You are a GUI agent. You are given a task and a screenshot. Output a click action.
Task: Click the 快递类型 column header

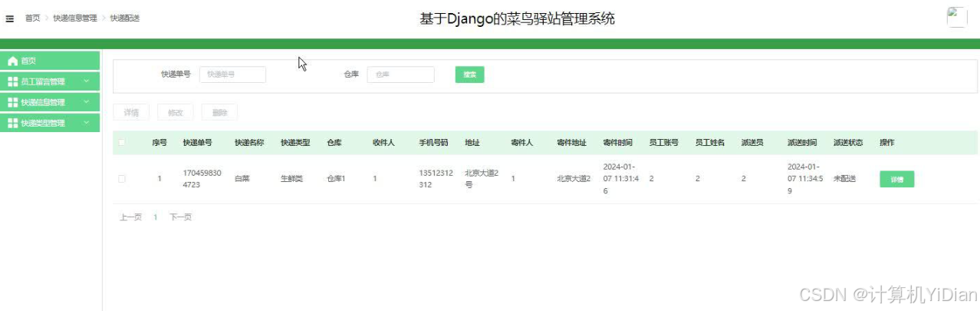pos(296,143)
